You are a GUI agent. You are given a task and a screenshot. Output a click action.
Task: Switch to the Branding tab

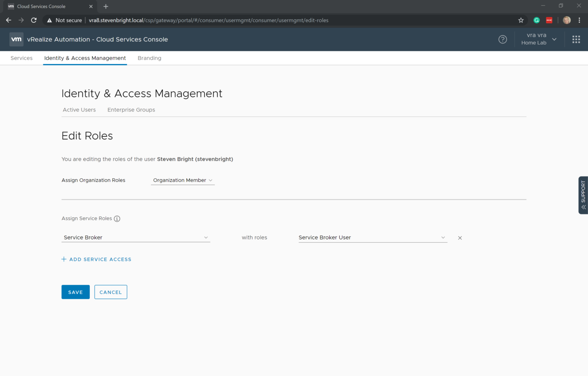tap(149, 58)
